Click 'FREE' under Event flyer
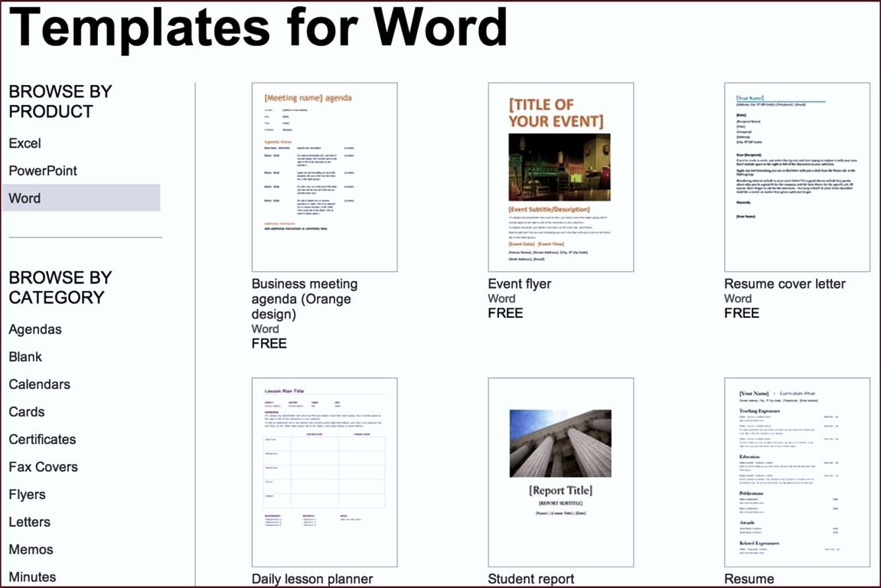The height and width of the screenshot is (588, 881). tap(505, 313)
